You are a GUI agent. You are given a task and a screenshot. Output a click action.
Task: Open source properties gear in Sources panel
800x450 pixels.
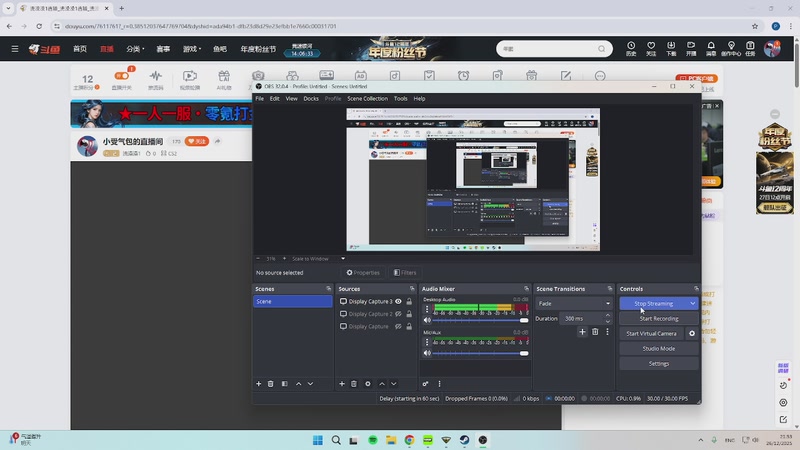368,384
